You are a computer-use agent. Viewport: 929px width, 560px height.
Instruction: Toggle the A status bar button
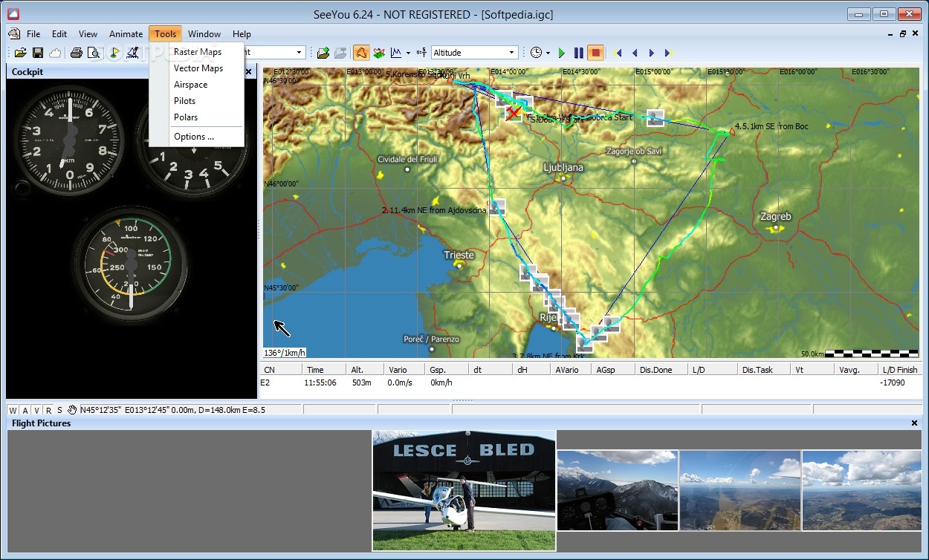pyautogui.click(x=25, y=410)
